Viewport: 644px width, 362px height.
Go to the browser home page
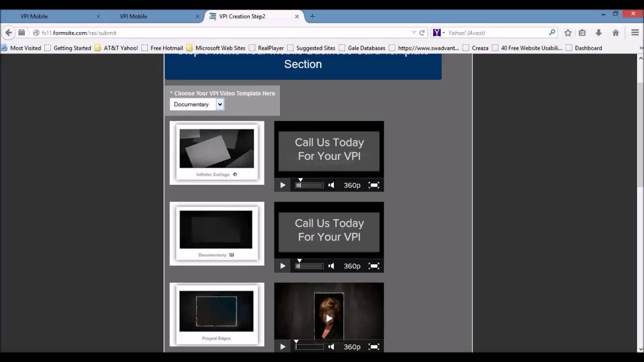tap(615, 33)
